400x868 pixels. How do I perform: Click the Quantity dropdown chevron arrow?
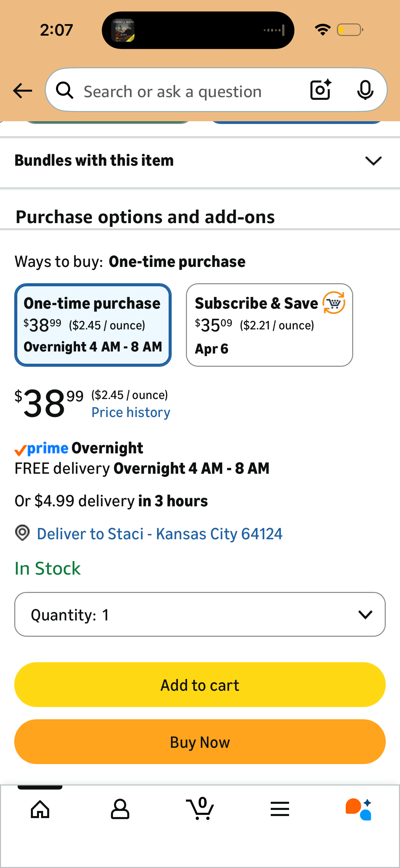pyautogui.click(x=365, y=614)
